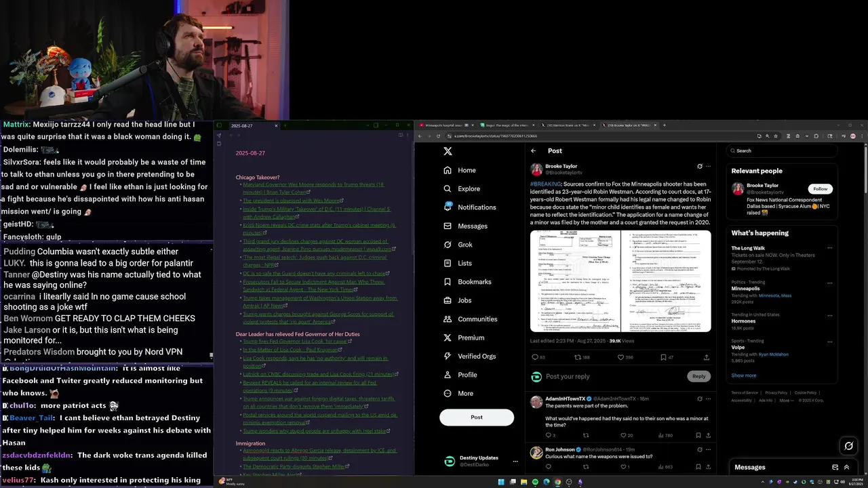Open options for Minneapolis trend
The width and height of the screenshot is (868, 488).
coord(829,282)
